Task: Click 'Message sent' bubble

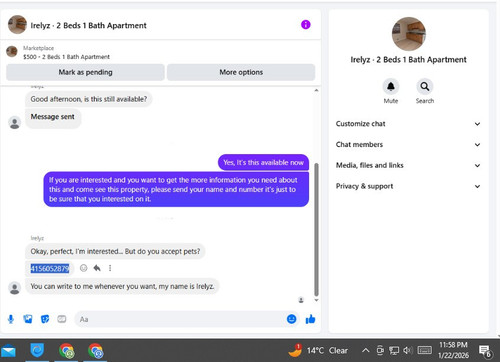Action: (x=53, y=118)
